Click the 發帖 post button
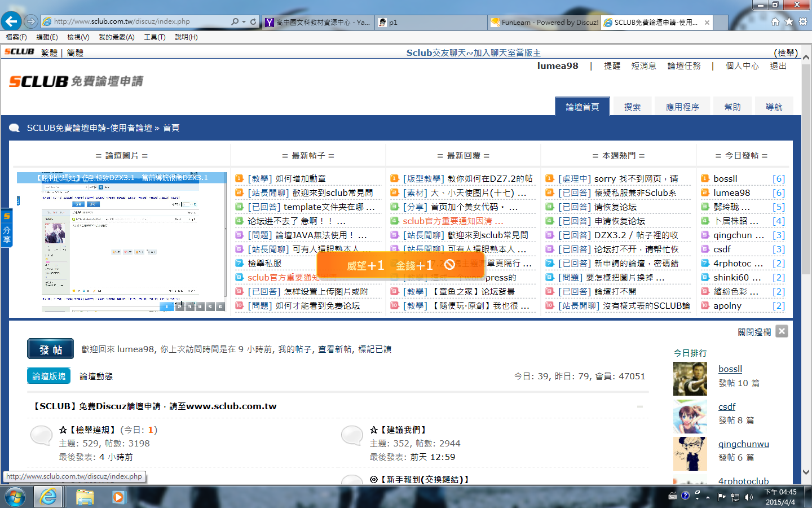 51,349
